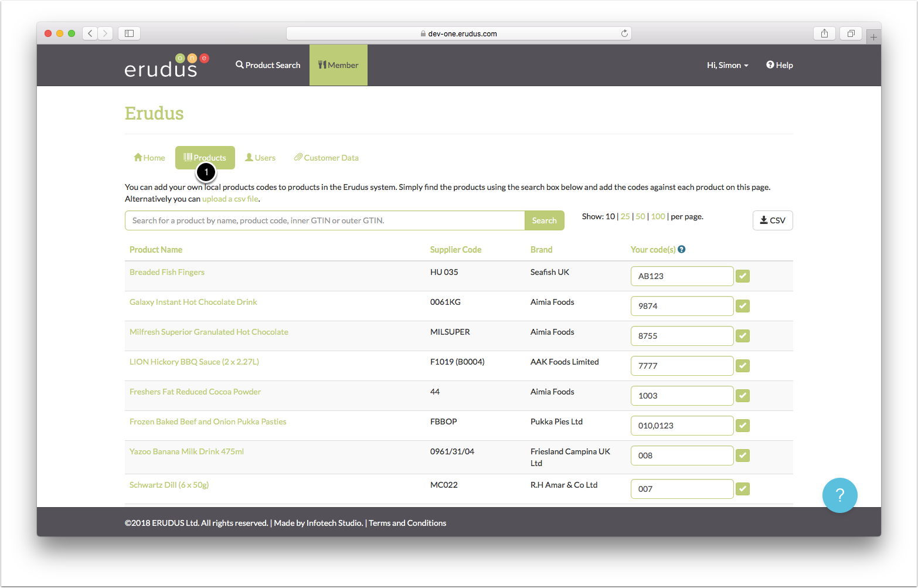918x588 pixels.
Task: Edit code field containing 010,0123
Action: tap(682, 426)
